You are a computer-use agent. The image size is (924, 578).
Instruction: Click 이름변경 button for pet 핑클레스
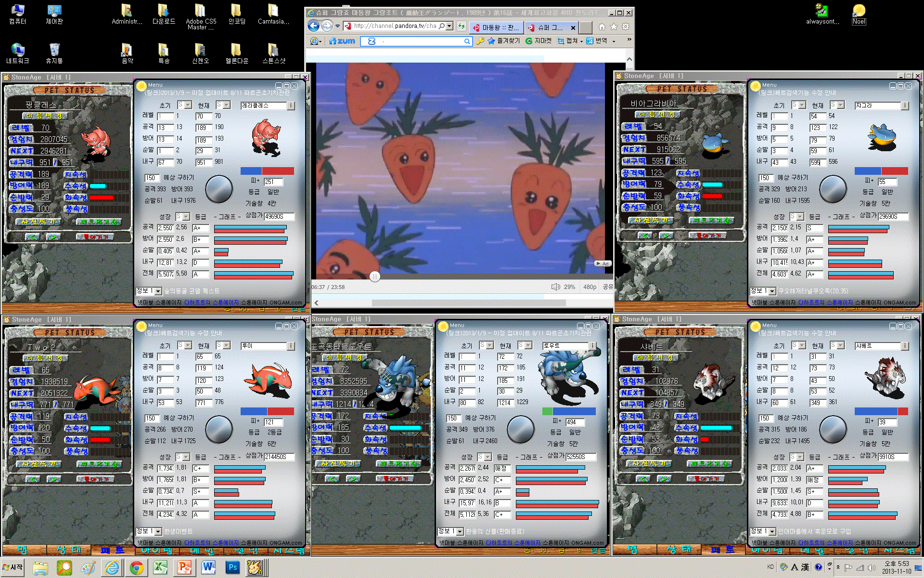click(x=44, y=116)
